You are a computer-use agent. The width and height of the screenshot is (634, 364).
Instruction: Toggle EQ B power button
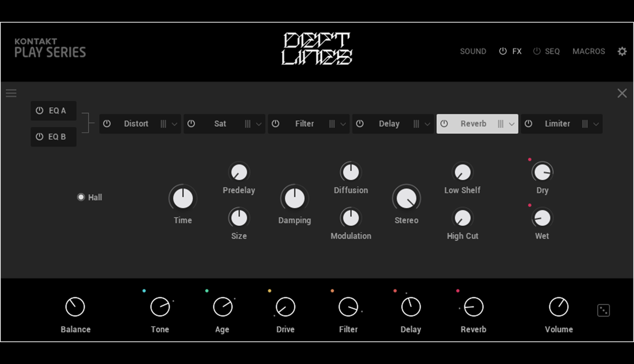click(x=39, y=136)
